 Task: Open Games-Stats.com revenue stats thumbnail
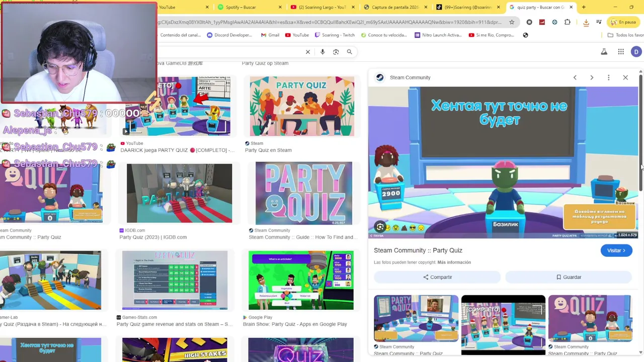pos(175,280)
